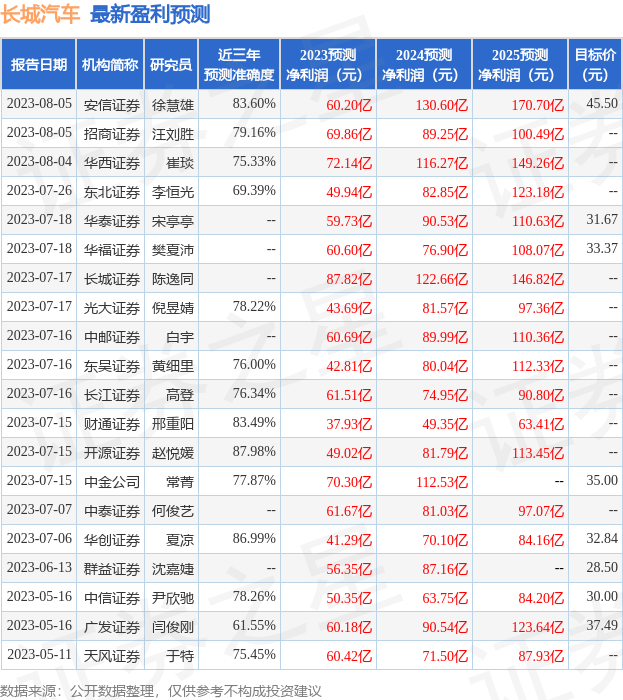This screenshot has height=700, width=623.
Task: Click the 2023-06-13 report date
Action: 39,567
